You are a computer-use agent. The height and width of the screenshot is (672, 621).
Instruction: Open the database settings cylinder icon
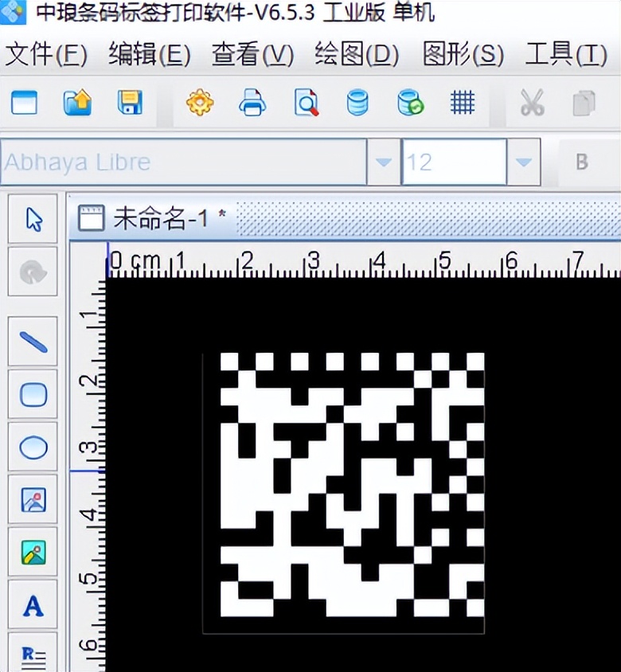coord(357,103)
